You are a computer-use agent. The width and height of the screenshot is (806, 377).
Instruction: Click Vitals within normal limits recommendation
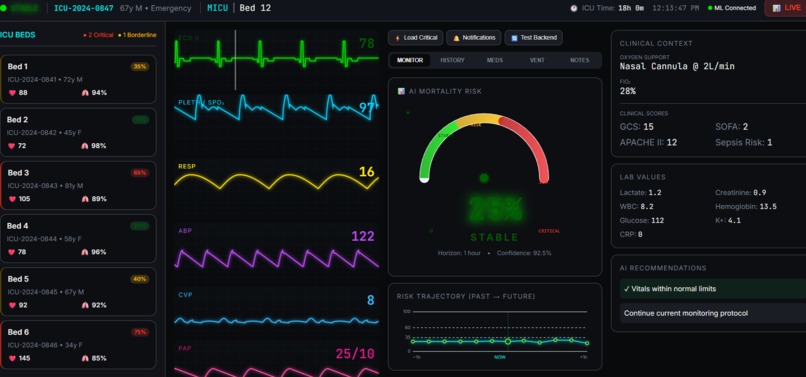point(713,289)
